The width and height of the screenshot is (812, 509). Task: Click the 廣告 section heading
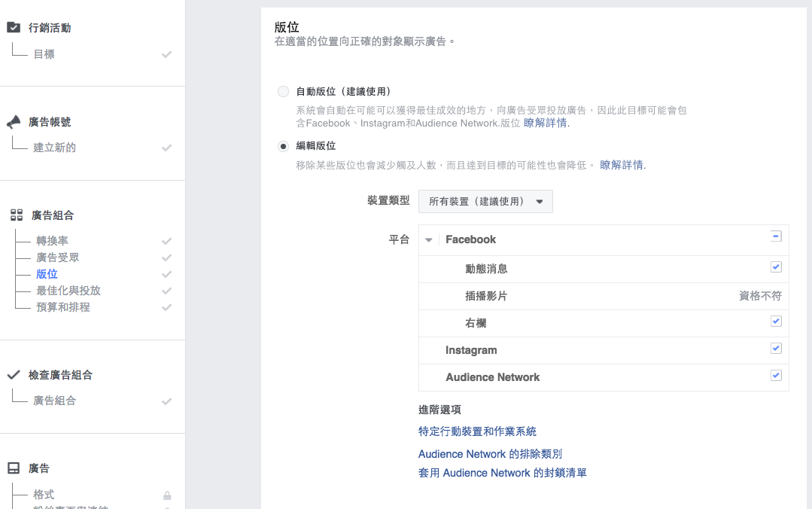[x=39, y=468]
